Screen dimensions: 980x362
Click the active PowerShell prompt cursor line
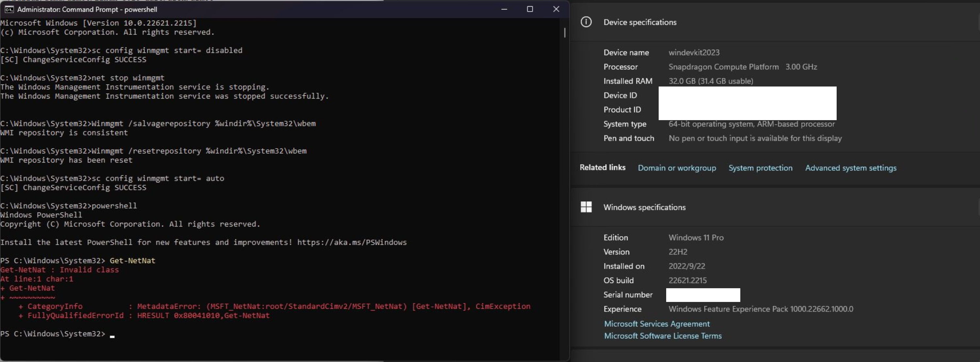click(x=57, y=334)
